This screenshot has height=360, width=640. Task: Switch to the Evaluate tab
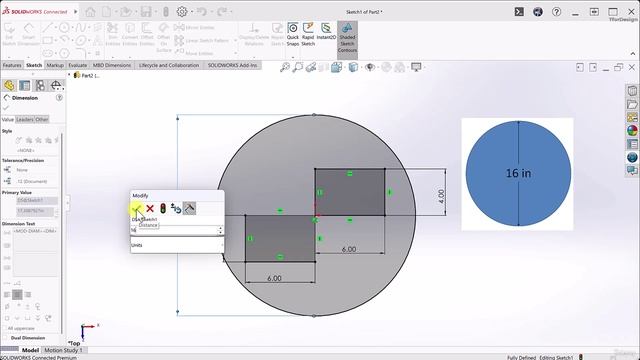click(x=78, y=65)
